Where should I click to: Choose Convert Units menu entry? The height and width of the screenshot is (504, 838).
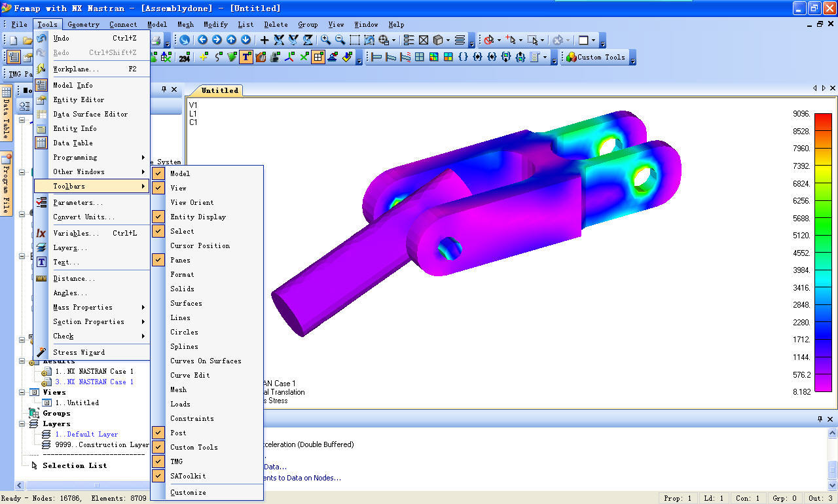tap(92, 217)
